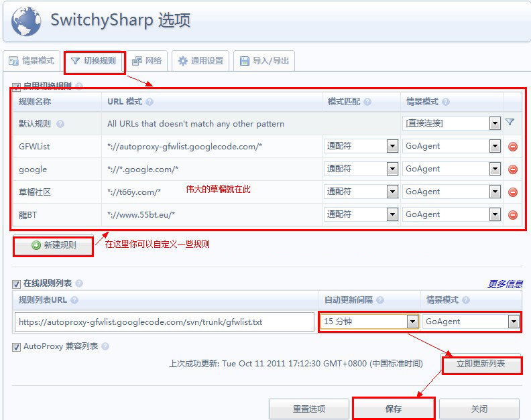
Task: Open google rule GoAgent profile dropdown
Action: [x=451, y=169]
